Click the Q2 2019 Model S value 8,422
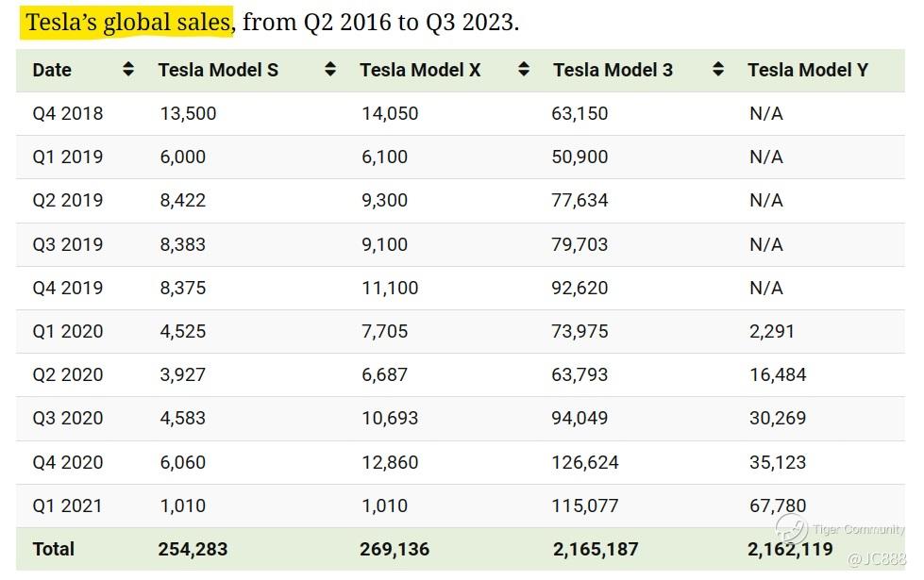Screen dimensions: 924x580 [182, 200]
